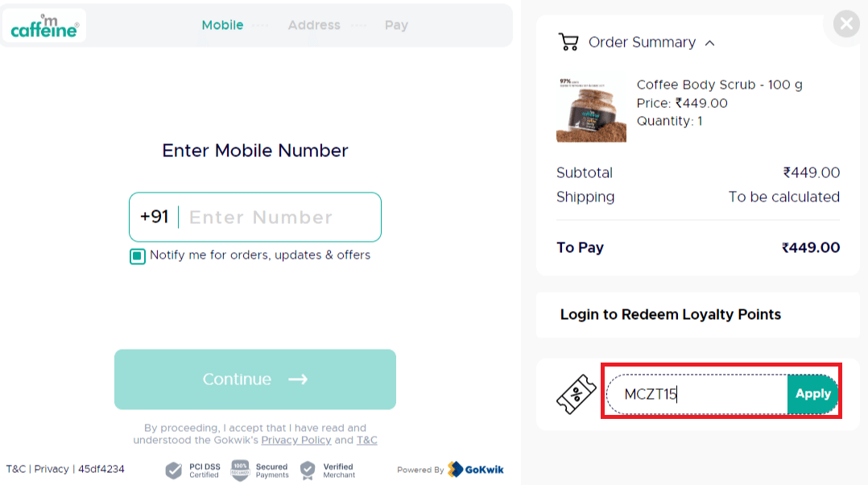Select the Address step tab
The height and width of the screenshot is (485, 868).
click(x=314, y=25)
